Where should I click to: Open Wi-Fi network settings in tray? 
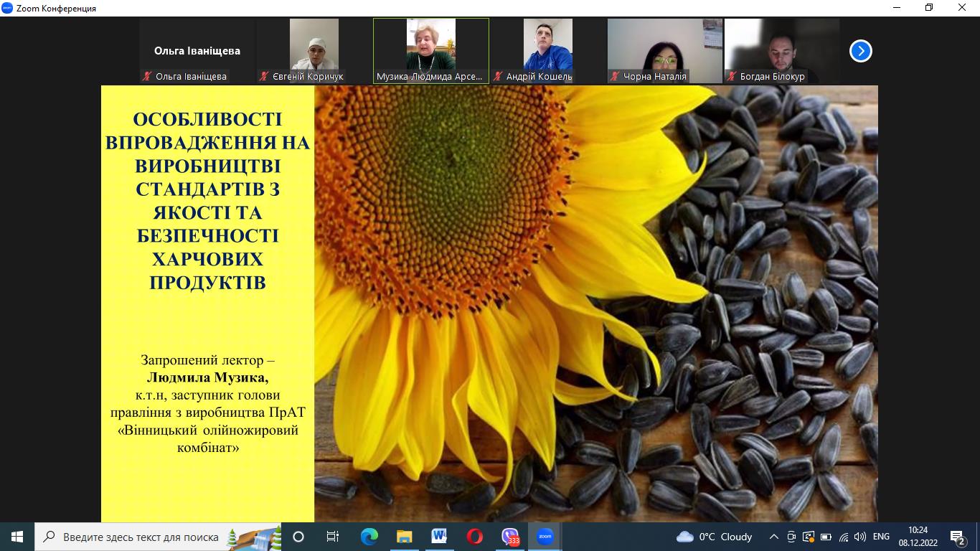pyautogui.click(x=844, y=537)
